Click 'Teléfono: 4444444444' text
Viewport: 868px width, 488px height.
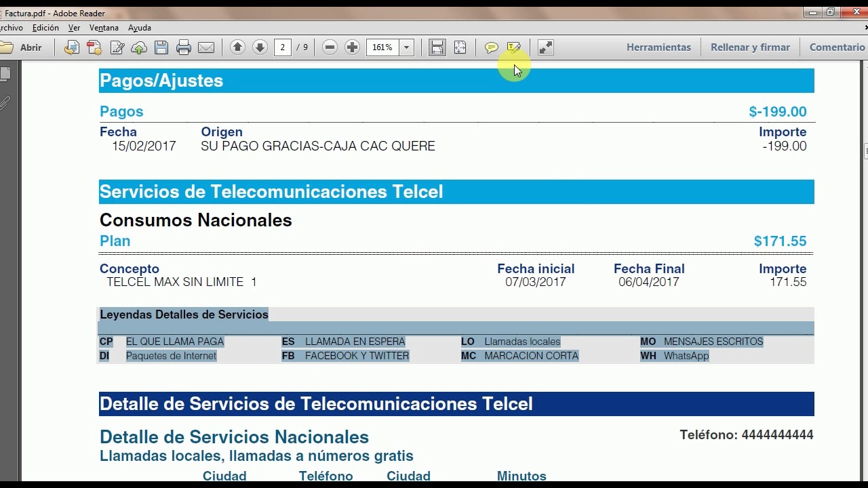(x=747, y=435)
